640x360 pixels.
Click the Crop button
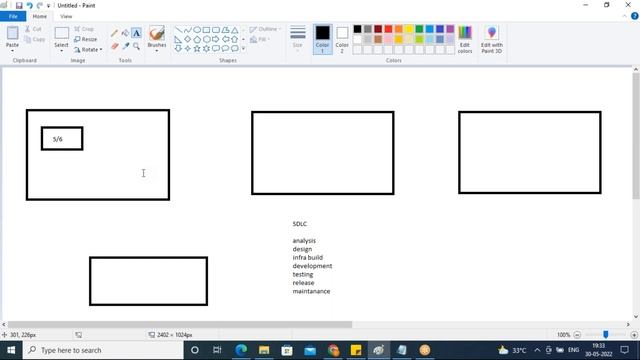tap(84, 29)
